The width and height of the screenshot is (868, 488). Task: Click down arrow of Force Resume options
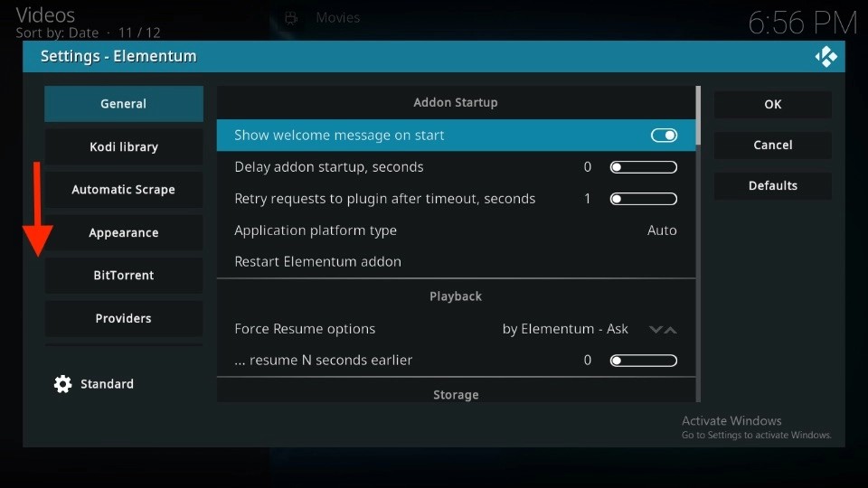point(656,330)
